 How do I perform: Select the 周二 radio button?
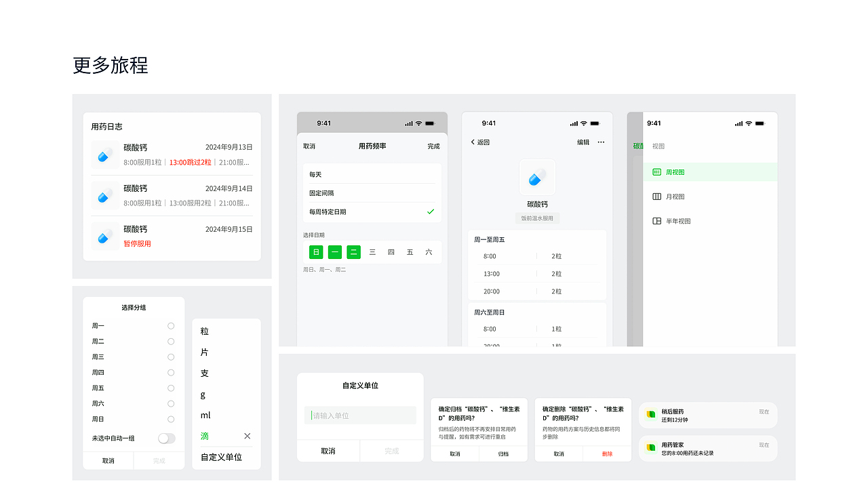point(171,342)
